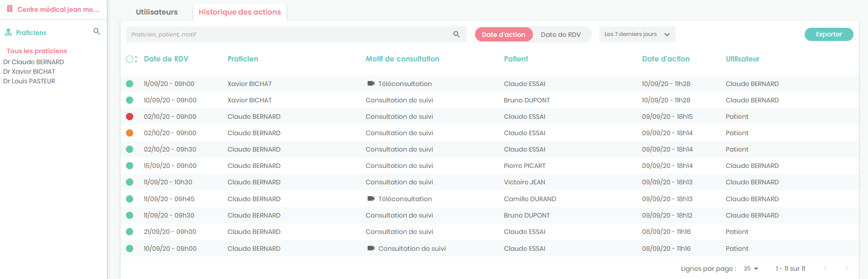Click the status filter circle icon in header
Screen dimensions: 868x279
click(x=131, y=59)
